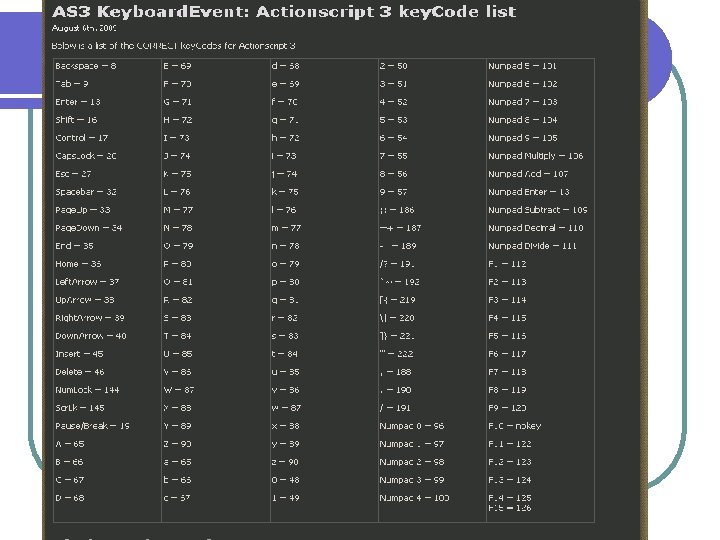Select the Numpad Divide – 111 entry

(533, 246)
